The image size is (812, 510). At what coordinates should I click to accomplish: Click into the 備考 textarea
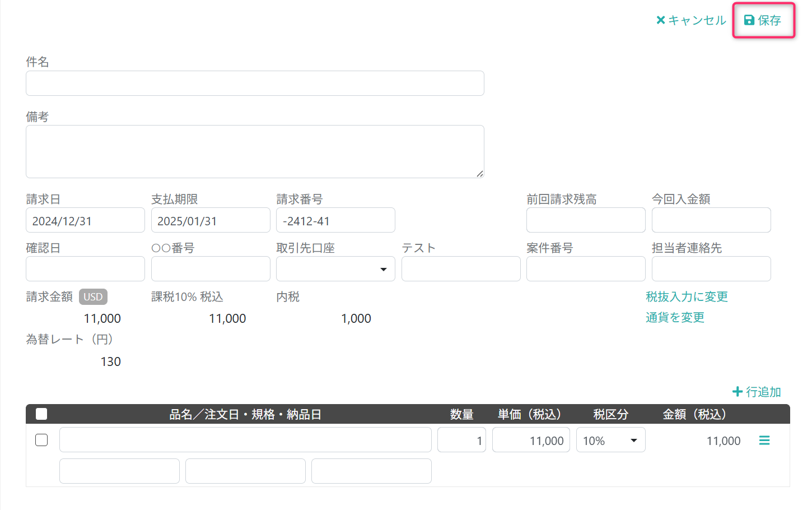pyautogui.click(x=255, y=151)
